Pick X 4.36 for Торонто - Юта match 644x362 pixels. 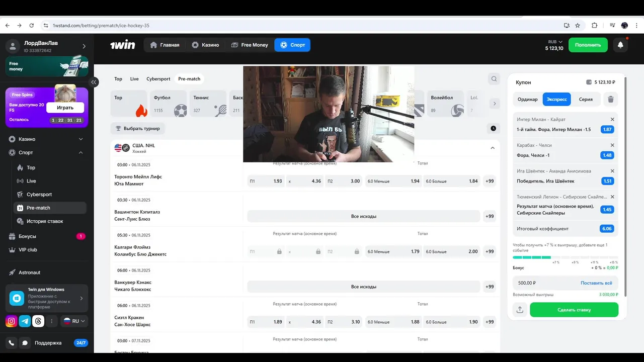click(x=305, y=181)
